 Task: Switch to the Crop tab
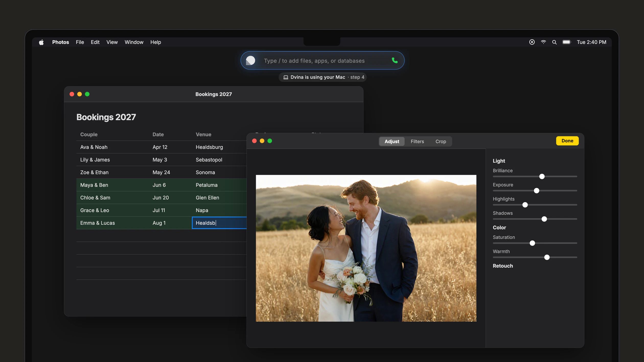click(441, 141)
